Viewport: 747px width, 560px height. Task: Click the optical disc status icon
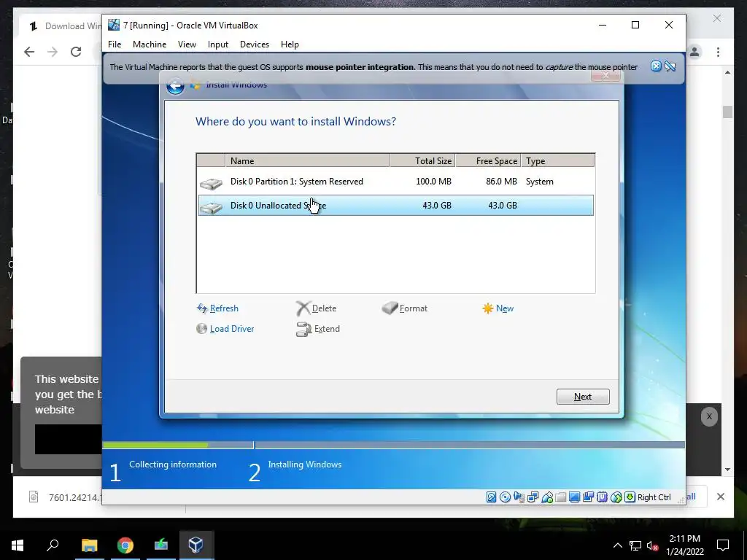point(505,497)
